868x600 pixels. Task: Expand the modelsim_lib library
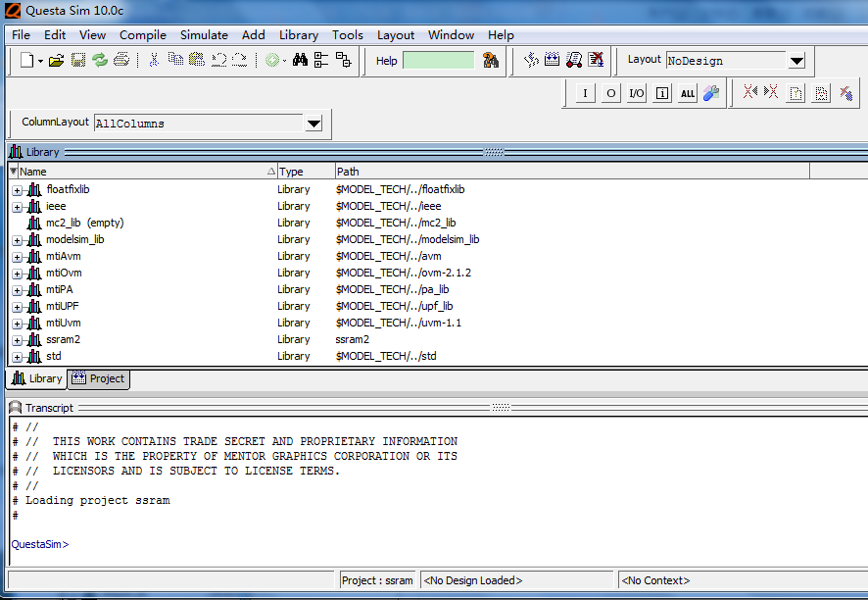click(18, 240)
